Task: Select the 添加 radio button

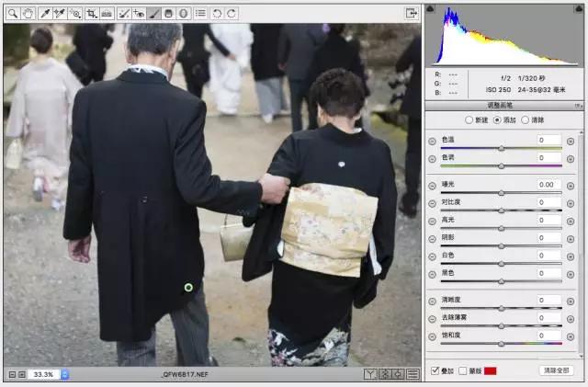Action: click(x=497, y=120)
